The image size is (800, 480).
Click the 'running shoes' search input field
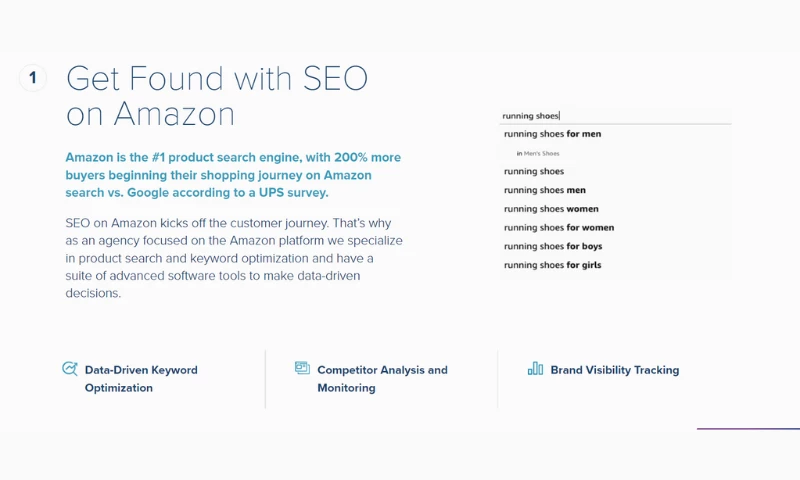click(615, 116)
